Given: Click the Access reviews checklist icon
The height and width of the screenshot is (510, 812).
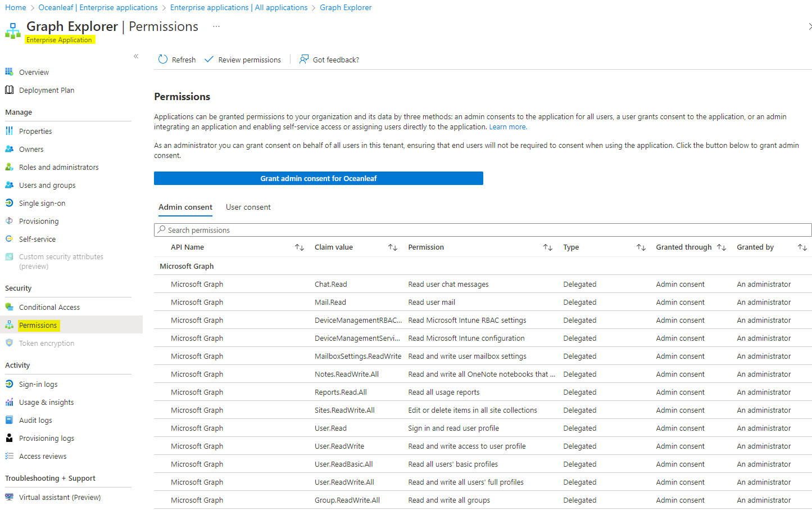Looking at the screenshot, I should coord(9,456).
